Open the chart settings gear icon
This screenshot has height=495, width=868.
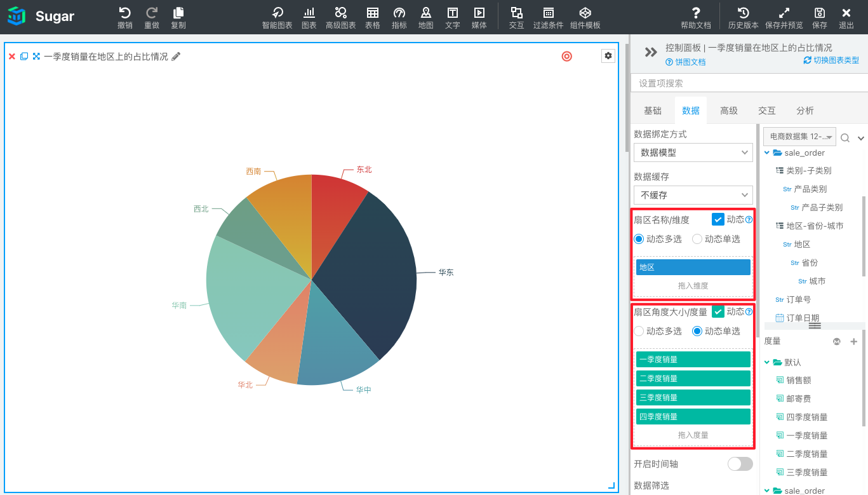point(608,56)
